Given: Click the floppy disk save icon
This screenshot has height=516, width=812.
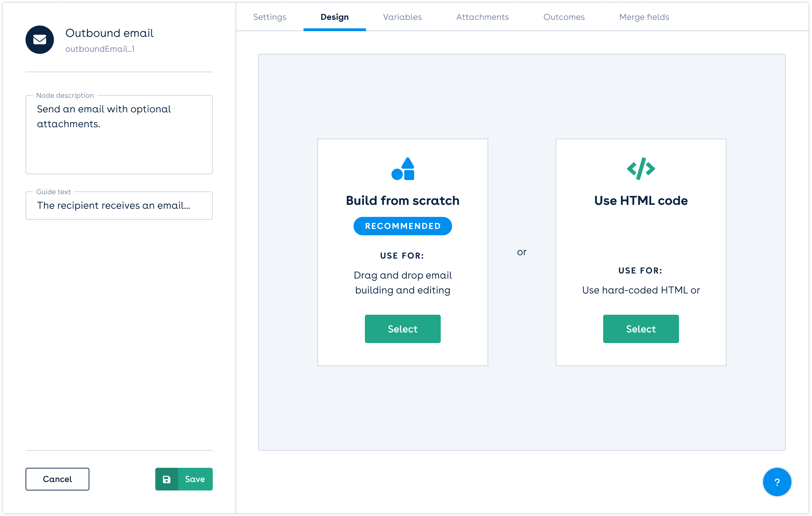Looking at the screenshot, I should (167, 479).
